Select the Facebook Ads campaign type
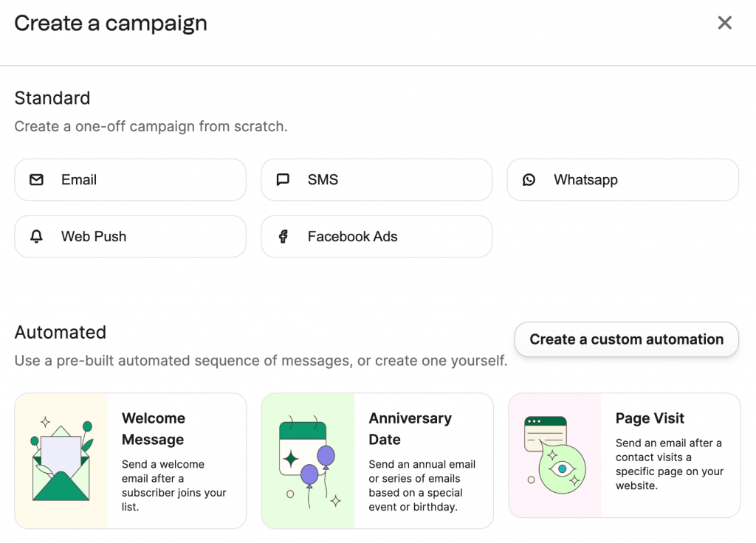This screenshot has height=543, width=756. pos(377,236)
